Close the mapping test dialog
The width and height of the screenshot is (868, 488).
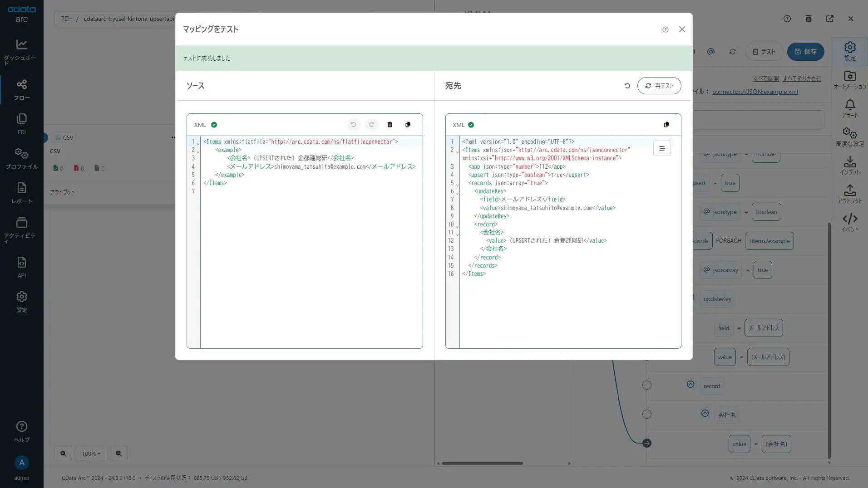point(682,29)
